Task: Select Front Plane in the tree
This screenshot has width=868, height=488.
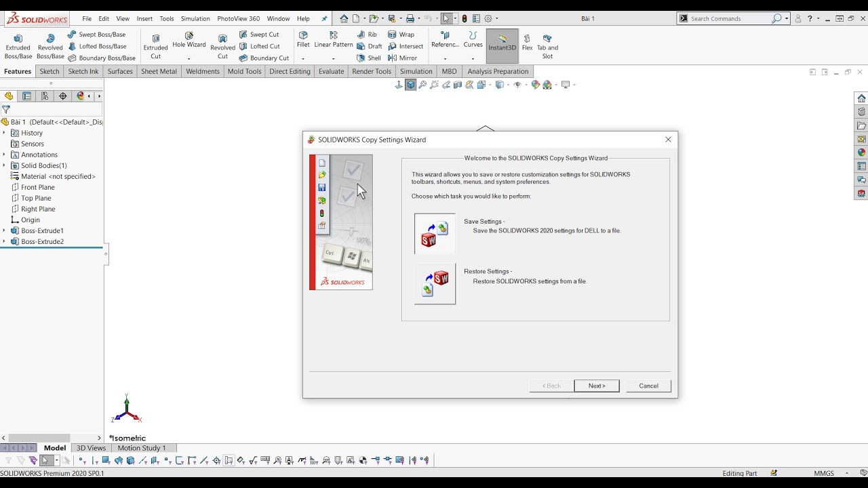Action: point(33,187)
